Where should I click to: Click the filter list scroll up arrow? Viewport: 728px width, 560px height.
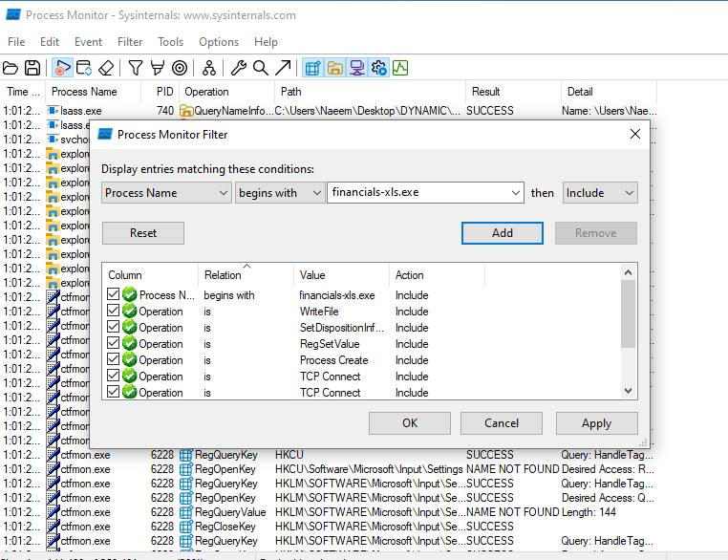(x=629, y=272)
